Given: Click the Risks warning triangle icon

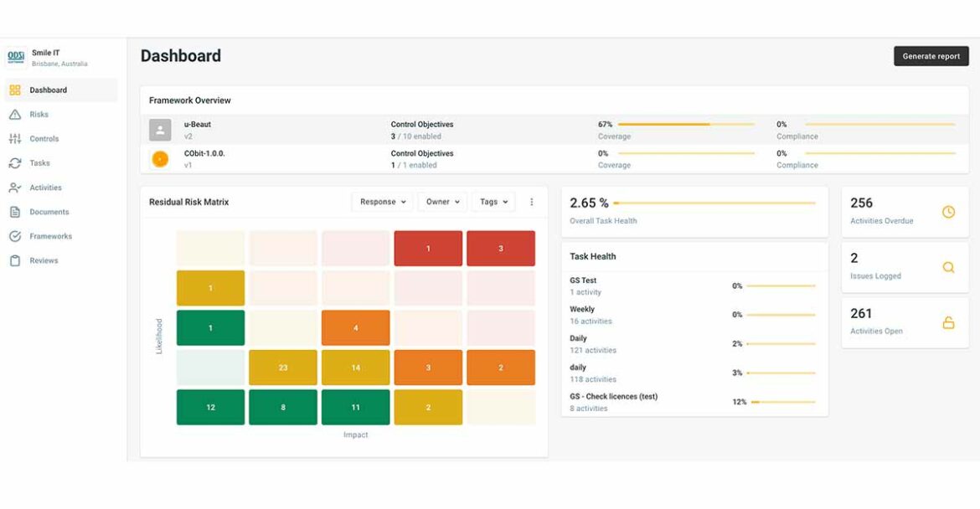Looking at the screenshot, I should pyautogui.click(x=15, y=115).
